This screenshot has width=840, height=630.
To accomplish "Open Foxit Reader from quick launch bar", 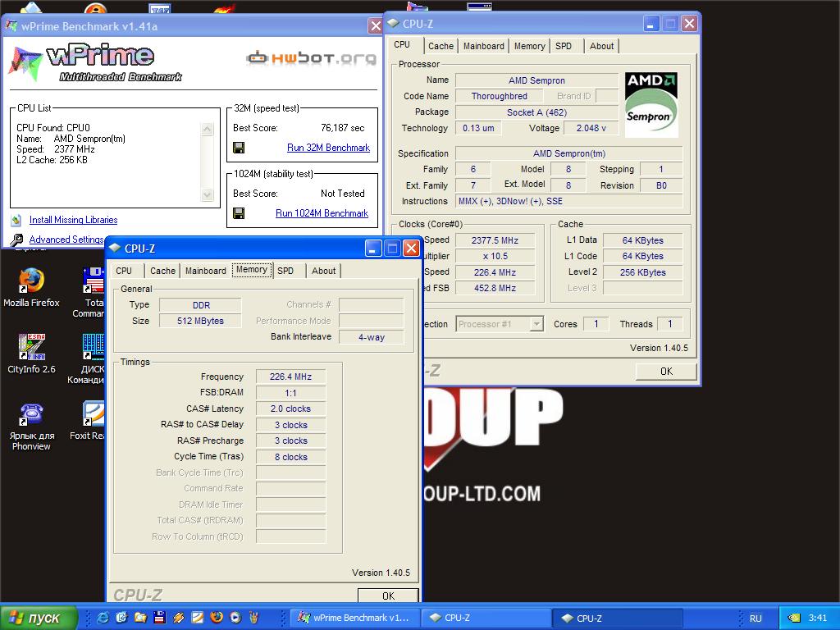I will tap(197, 617).
